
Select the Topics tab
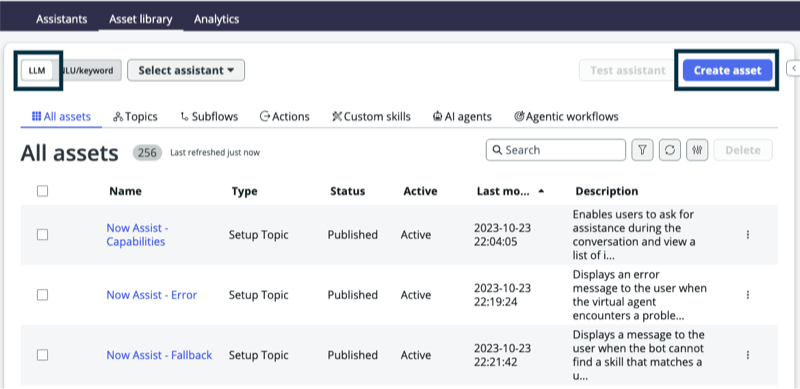point(135,116)
